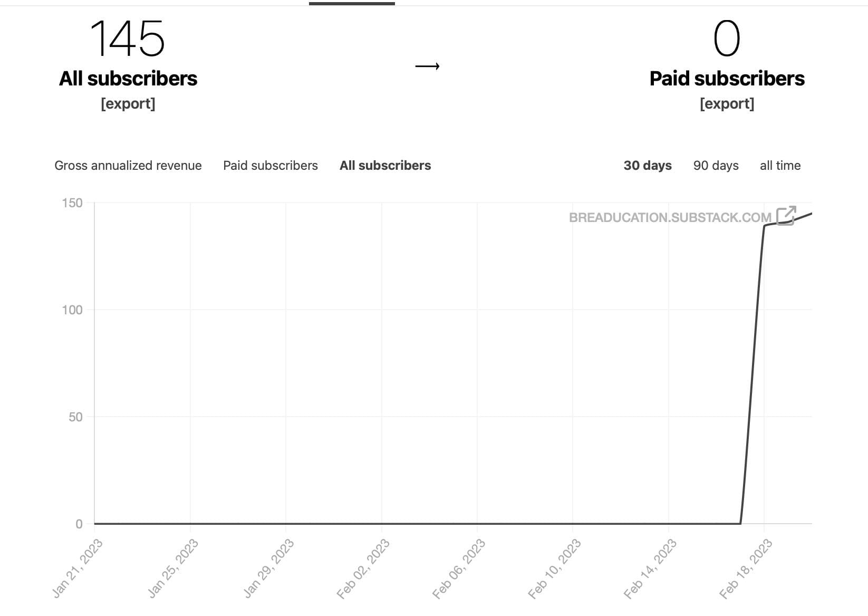The height and width of the screenshot is (616, 868).
Task: Choose the 90 days time range
Action: point(716,166)
